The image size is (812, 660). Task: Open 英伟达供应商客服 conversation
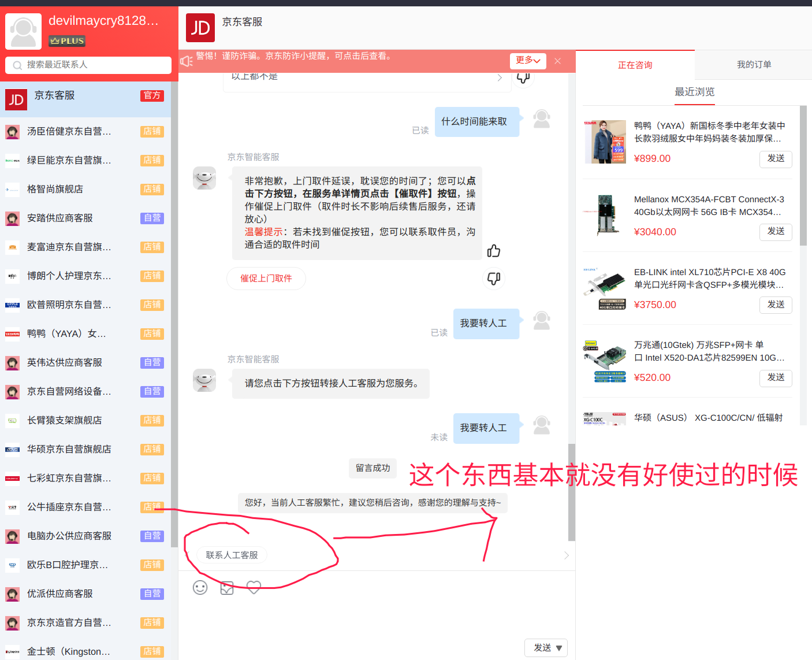tap(85, 363)
